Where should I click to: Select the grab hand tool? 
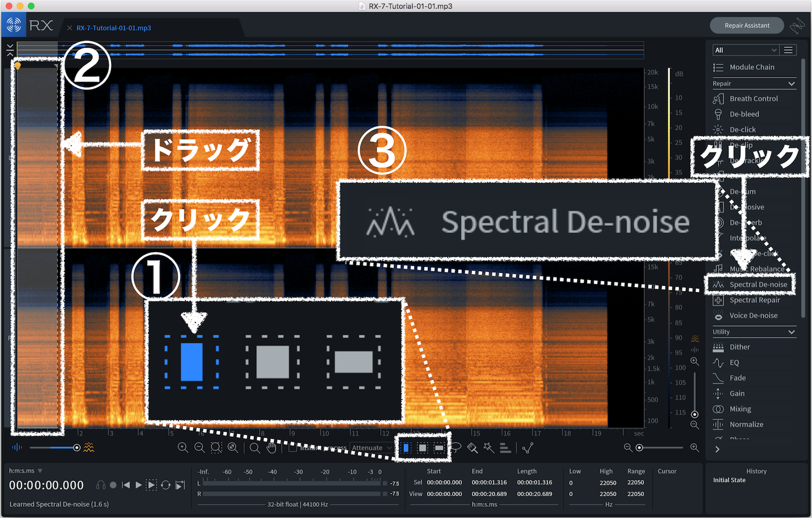[x=272, y=447]
